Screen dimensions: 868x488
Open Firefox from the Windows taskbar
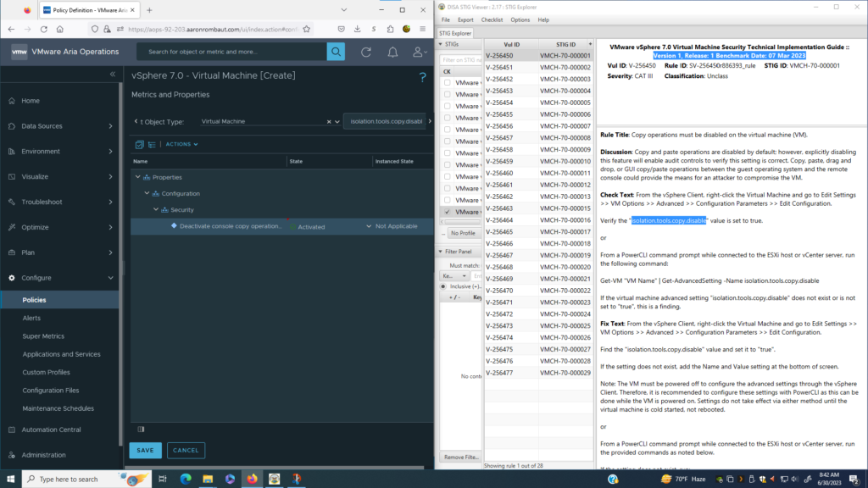click(x=252, y=479)
